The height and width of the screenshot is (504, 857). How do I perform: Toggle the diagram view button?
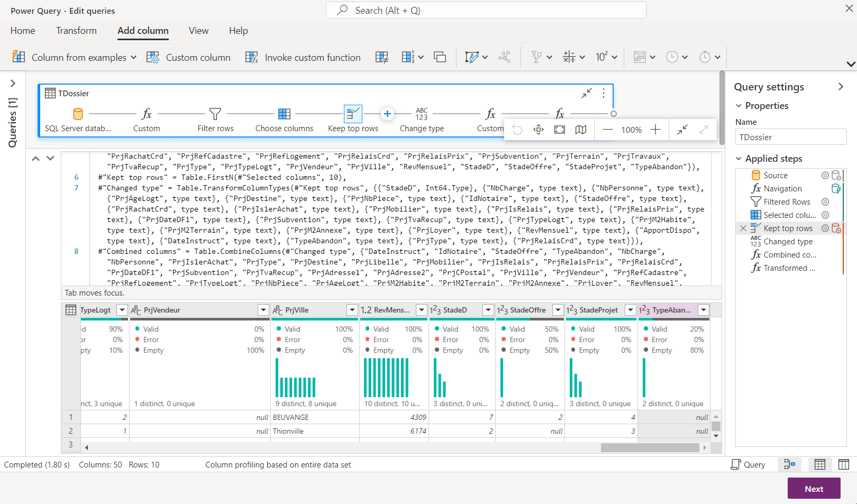[790, 464]
